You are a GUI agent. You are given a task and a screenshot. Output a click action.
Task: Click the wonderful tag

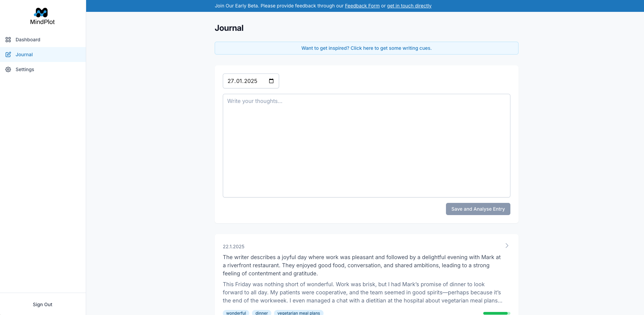236,313
